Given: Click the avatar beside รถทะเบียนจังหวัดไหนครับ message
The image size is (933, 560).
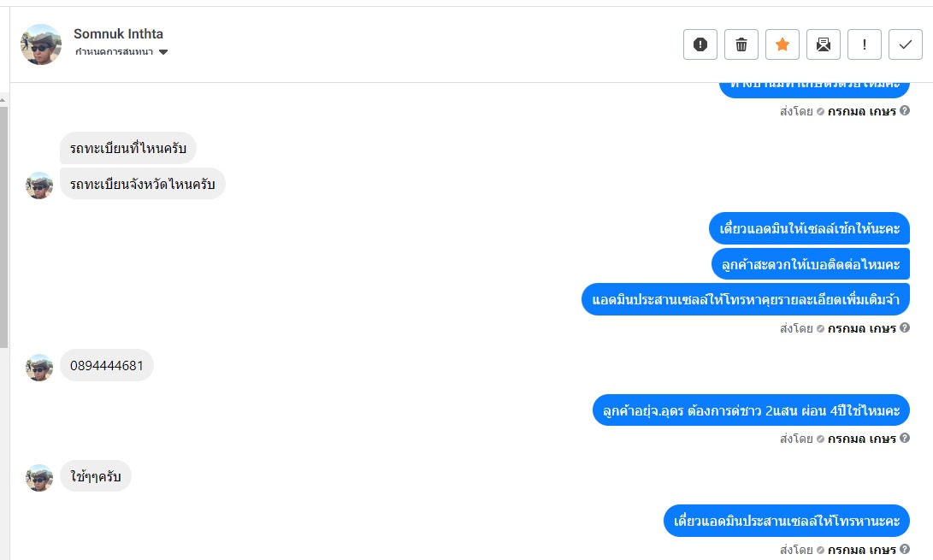Looking at the screenshot, I should point(39,185).
